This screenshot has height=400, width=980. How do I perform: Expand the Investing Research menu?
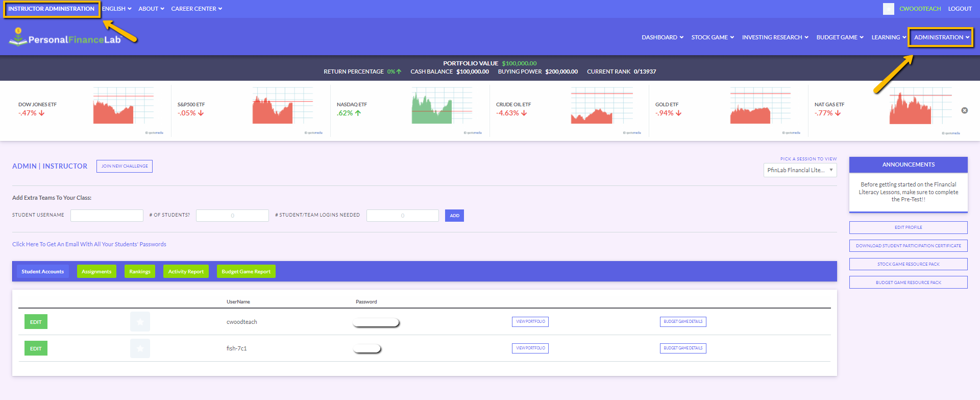tap(775, 37)
